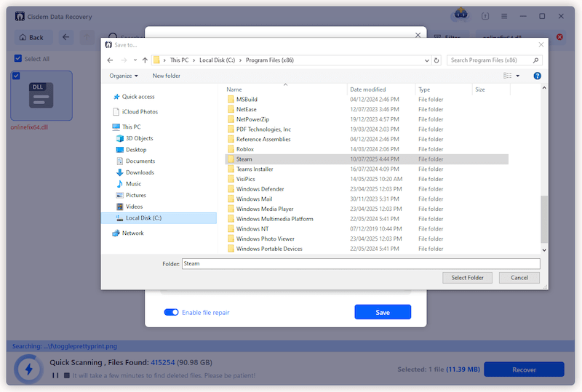Click the file list vertical scrollbar
Image resolution: width=582 pixels, height=392 pixels.
(543, 218)
